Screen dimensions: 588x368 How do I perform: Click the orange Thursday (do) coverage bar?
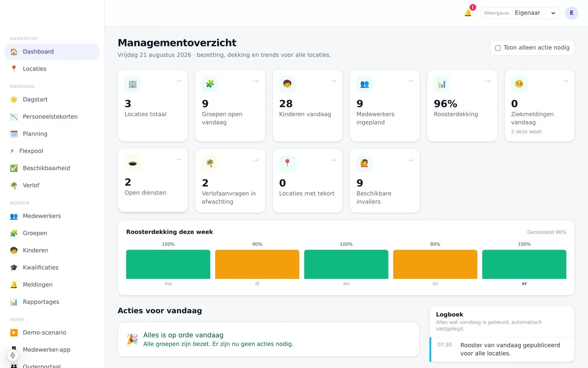coord(435,264)
